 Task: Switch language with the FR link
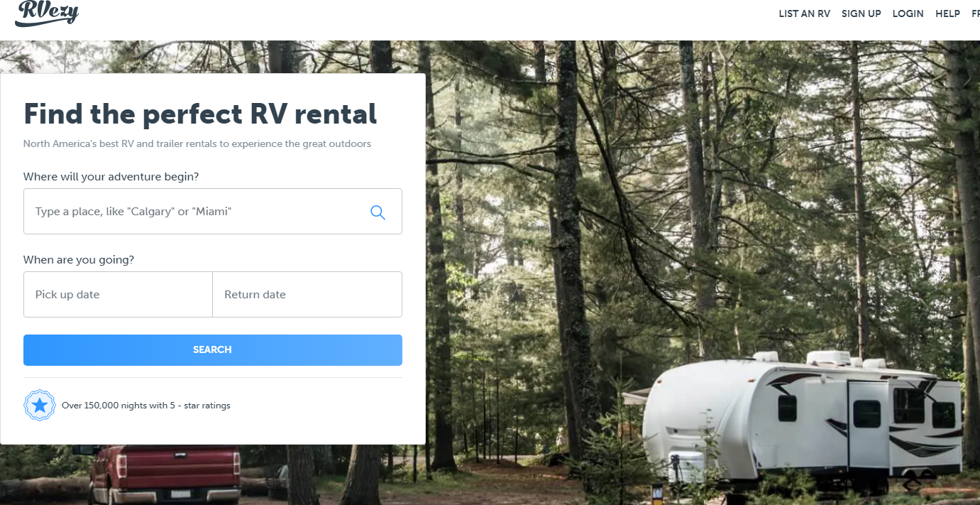pos(976,13)
